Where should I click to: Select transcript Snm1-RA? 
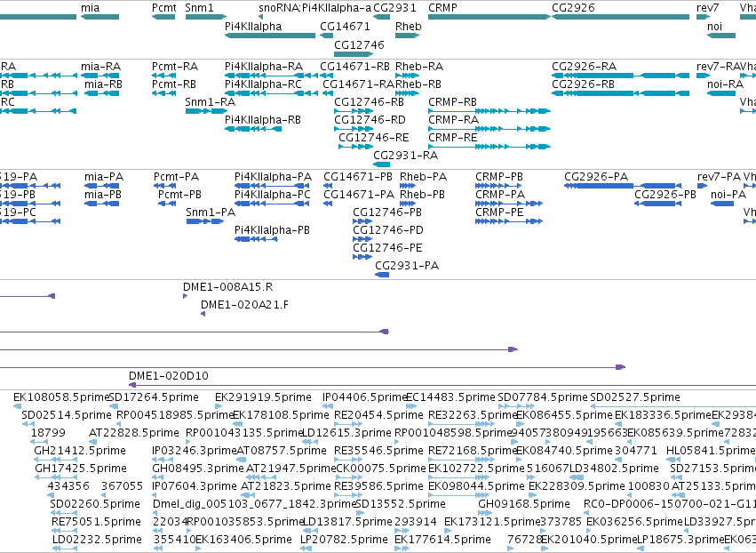[x=206, y=111]
